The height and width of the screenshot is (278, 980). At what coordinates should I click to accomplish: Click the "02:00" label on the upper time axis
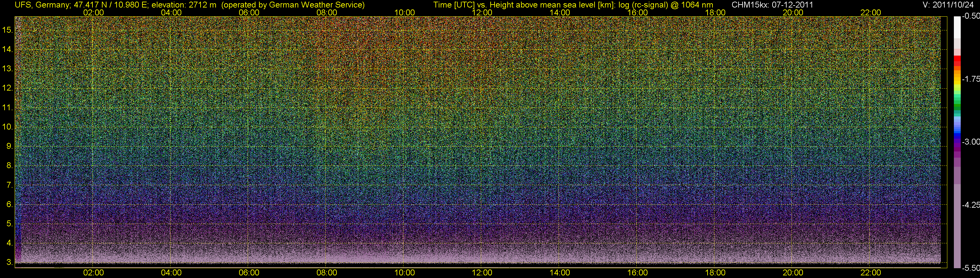(x=93, y=12)
